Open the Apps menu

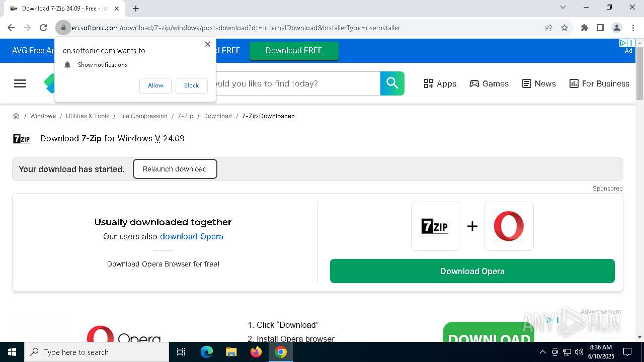pos(440,83)
